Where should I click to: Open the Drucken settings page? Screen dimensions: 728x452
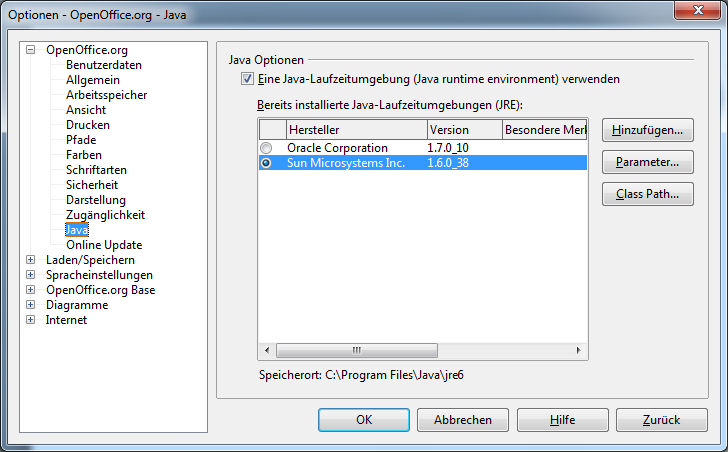point(88,125)
